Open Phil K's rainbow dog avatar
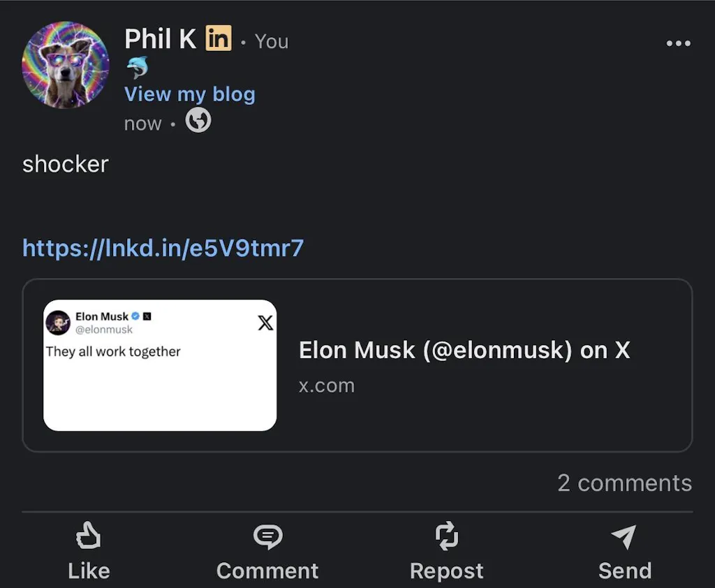Screen dimensions: 715x588 click(66, 65)
